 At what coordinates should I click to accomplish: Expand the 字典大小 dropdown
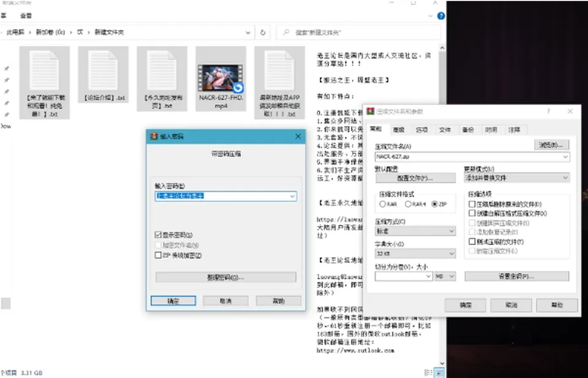point(451,254)
